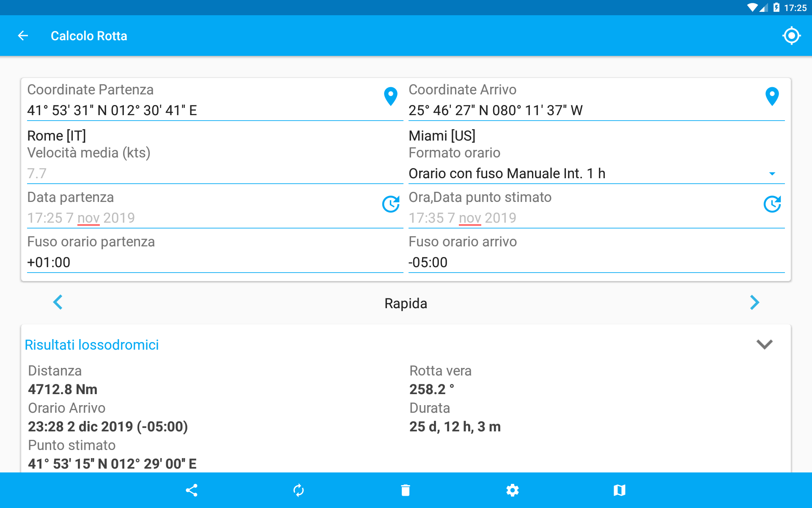812x508 pixels.
Task: Delete route data with trash icon
Action: coord(406,490)
